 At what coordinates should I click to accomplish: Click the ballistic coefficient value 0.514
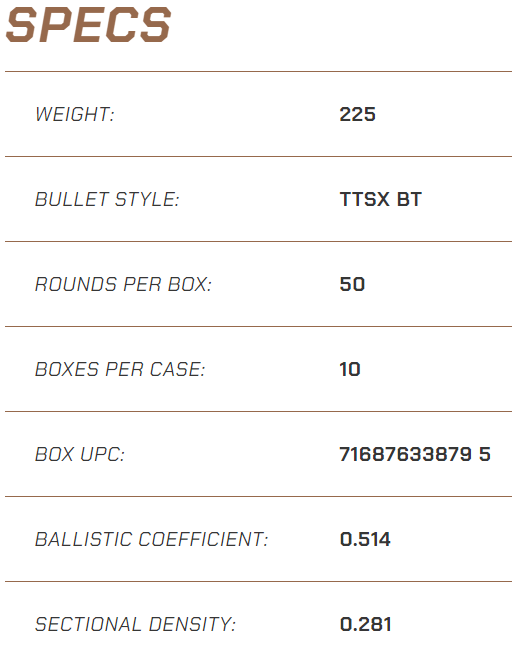coord(365,539)
